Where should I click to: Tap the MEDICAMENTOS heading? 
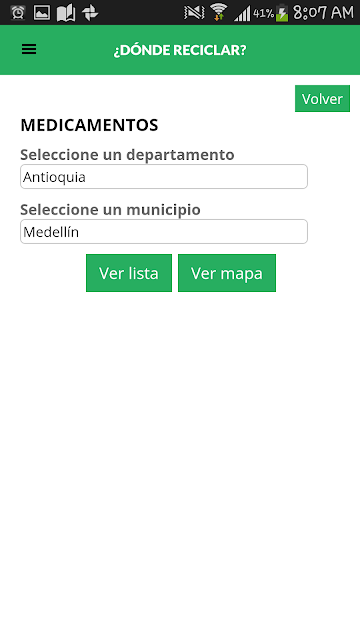coord(89,125)
